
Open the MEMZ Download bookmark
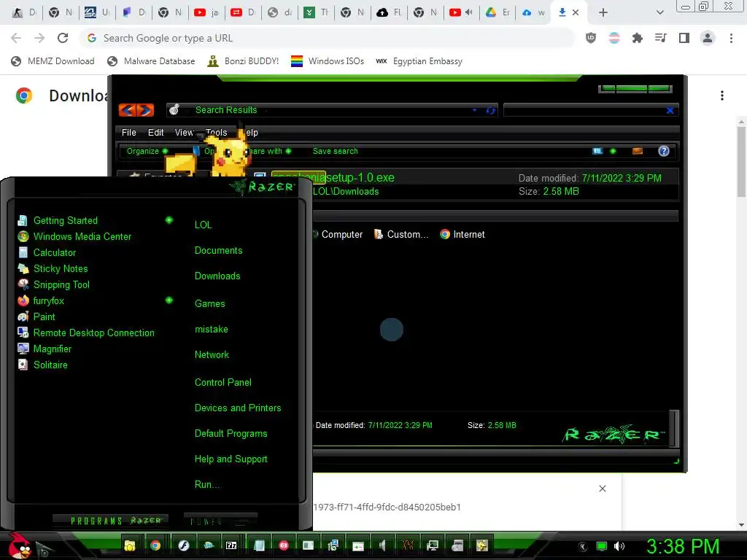(53, 61)
